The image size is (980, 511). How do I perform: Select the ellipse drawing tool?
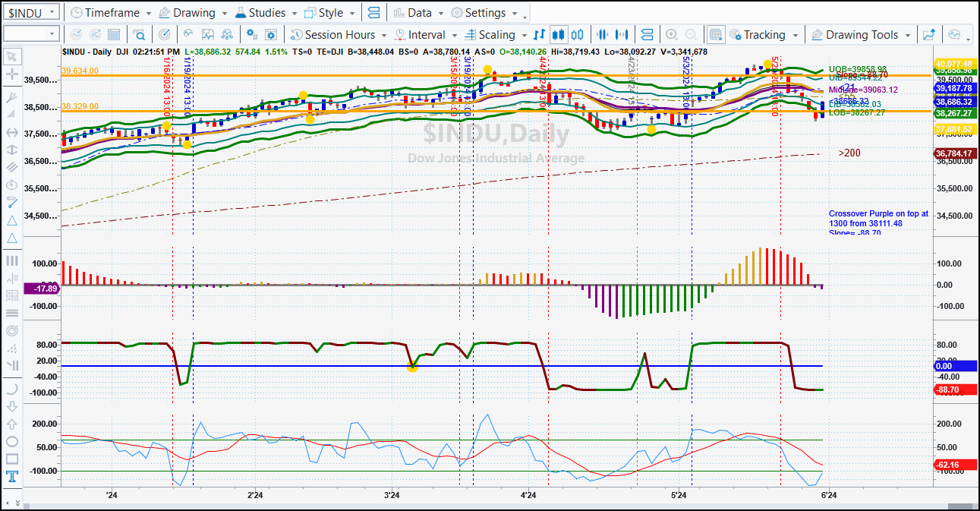[x=11, y=441]
